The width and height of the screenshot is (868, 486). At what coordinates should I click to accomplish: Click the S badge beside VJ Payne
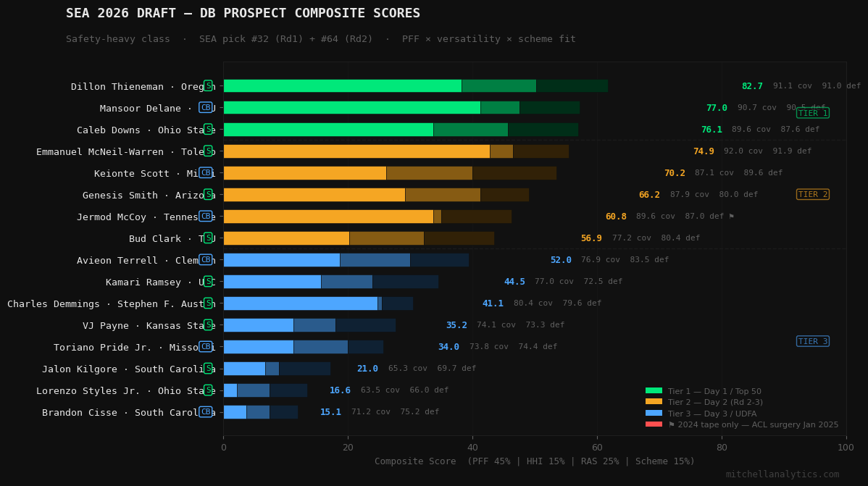coord(208,324)
